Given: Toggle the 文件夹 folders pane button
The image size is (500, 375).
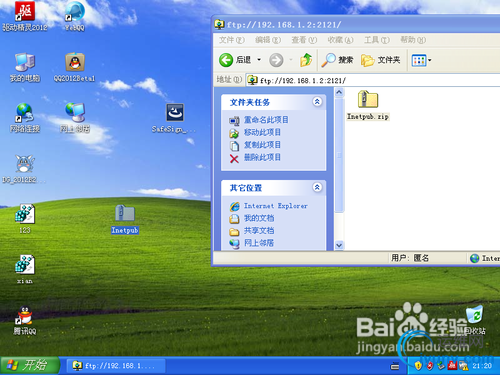Looking at the screenshot, I should tap(381, 60).
